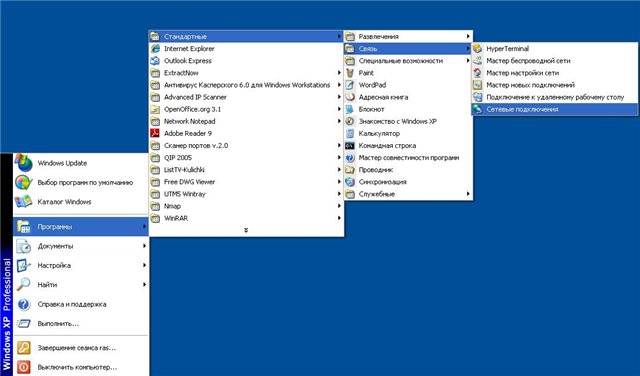The width and height of the screenshot is (640, 376).
Task: Expand the Развлечения submenu arrow
Action: pos(468,36)
